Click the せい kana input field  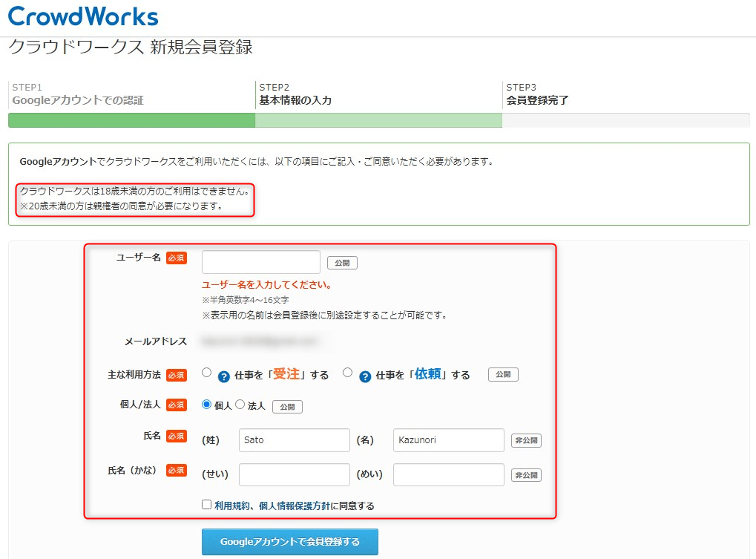(294, 474)
